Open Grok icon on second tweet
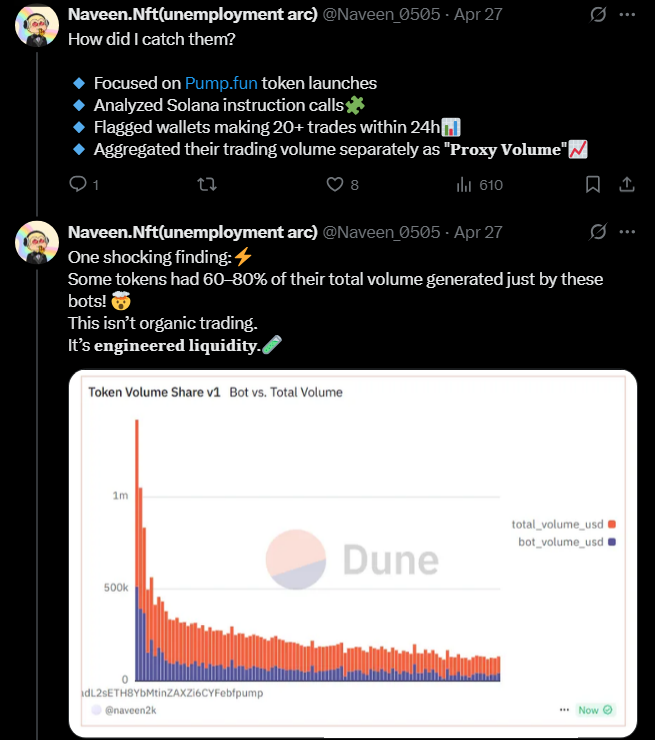 pyautogui.click(x=598, y=232)
